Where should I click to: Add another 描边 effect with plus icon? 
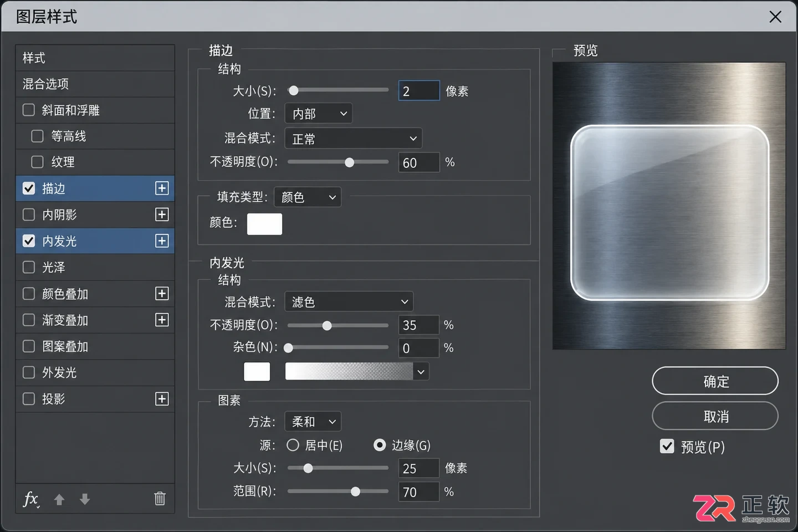(162, 188)
